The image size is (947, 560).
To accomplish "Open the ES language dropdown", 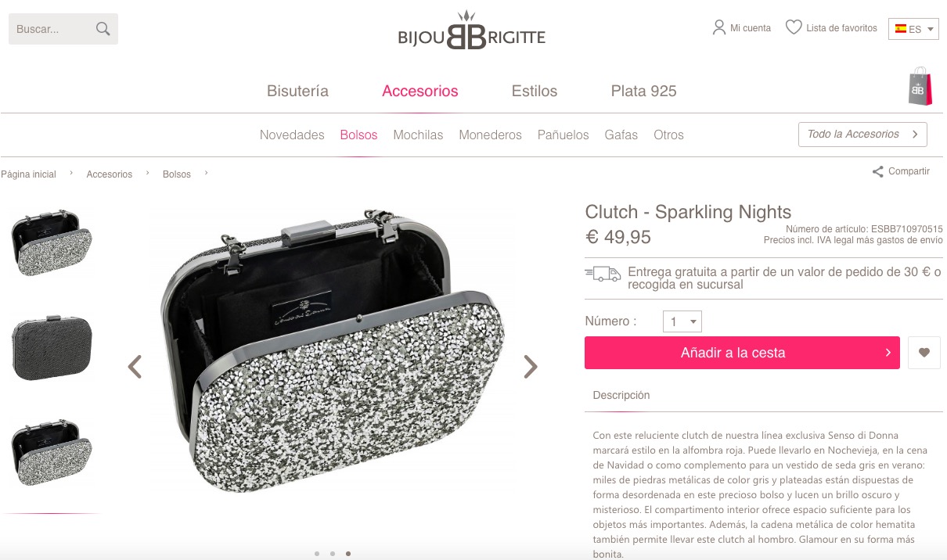I will point(913,29).
